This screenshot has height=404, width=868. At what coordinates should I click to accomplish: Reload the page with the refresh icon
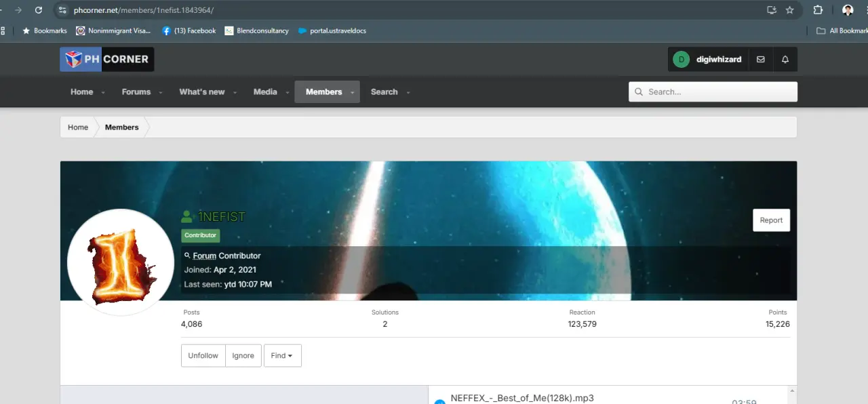pos(39,10)
